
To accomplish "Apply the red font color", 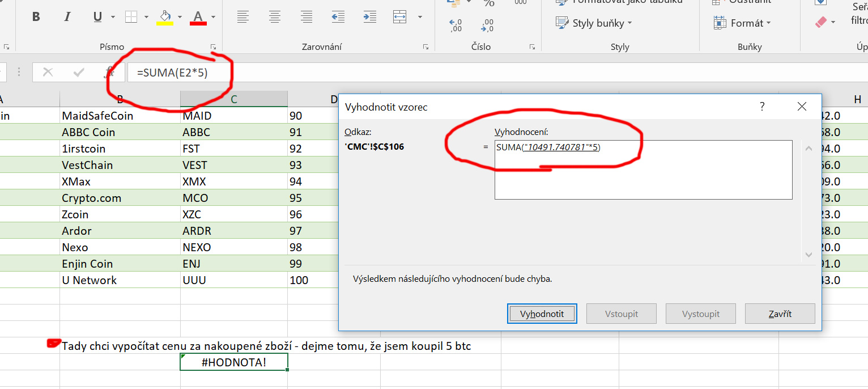I will (198, 17).
